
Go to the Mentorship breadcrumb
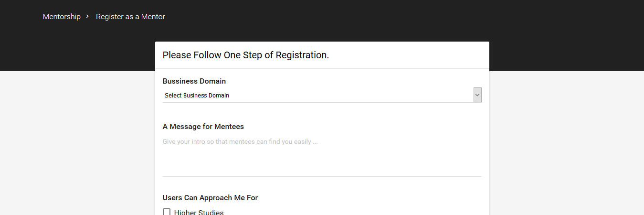point(62,17)
